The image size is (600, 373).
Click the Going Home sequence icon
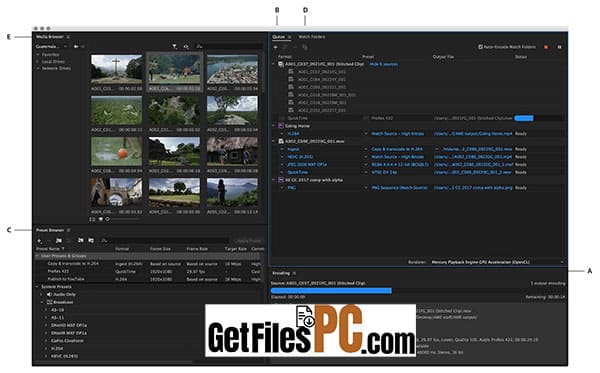click(281, 125)
